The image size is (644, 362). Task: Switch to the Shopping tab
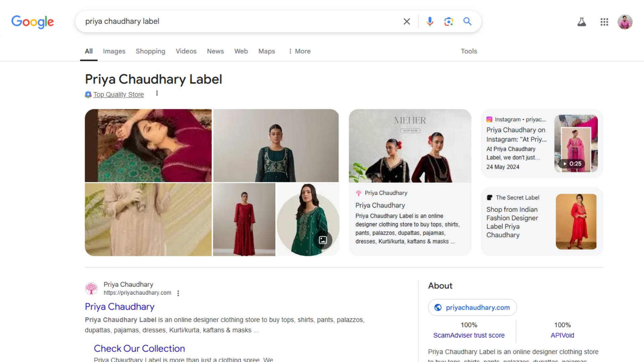pos(150,51)
